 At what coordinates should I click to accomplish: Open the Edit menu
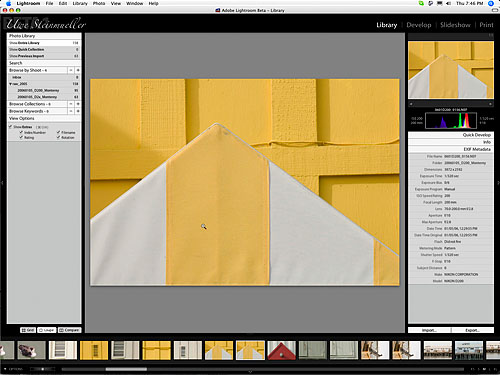click(63, 3)
